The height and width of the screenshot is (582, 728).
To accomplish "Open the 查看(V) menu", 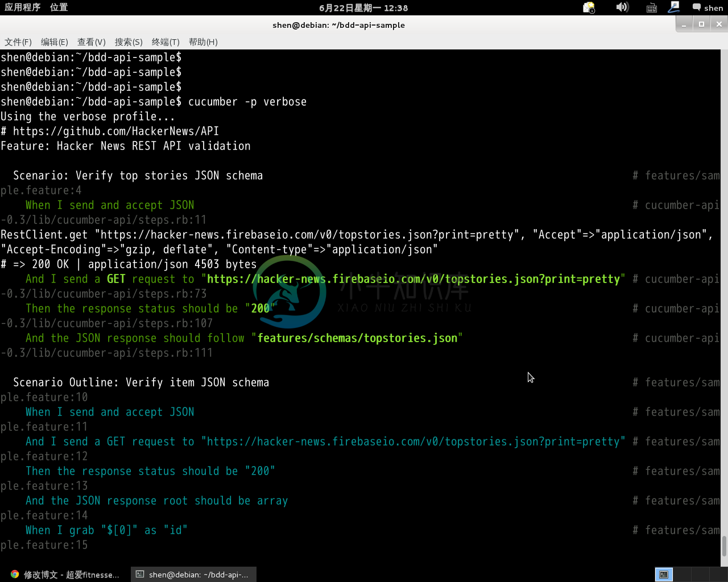I will (92, 42).
